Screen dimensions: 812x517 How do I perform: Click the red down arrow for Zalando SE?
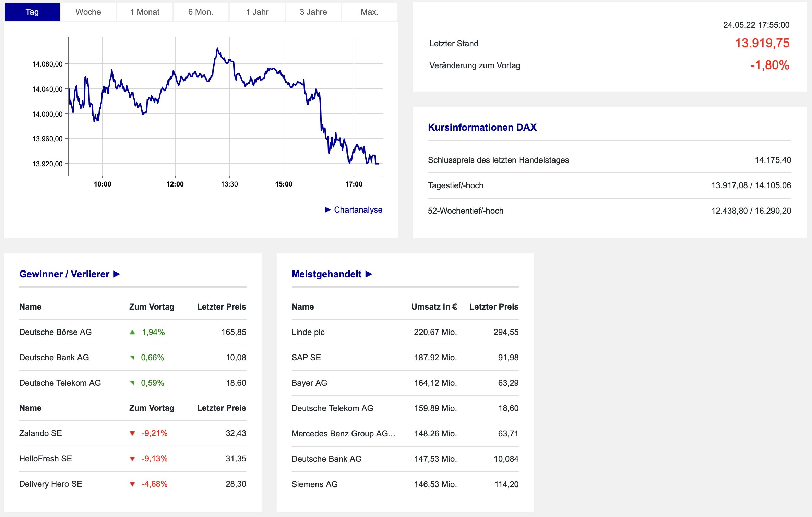click(132, 434)
